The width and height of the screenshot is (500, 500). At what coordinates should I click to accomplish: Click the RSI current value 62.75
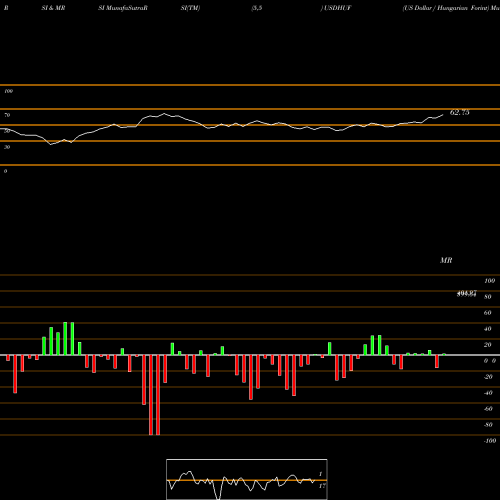click(x=460, y=112)
